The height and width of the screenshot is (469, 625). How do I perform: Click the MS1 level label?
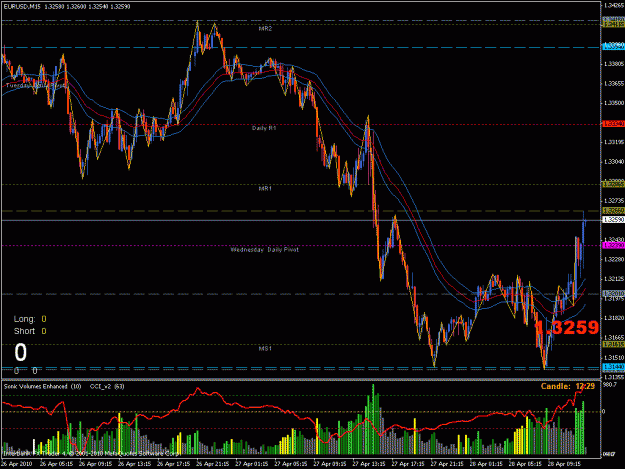[265, 349]
